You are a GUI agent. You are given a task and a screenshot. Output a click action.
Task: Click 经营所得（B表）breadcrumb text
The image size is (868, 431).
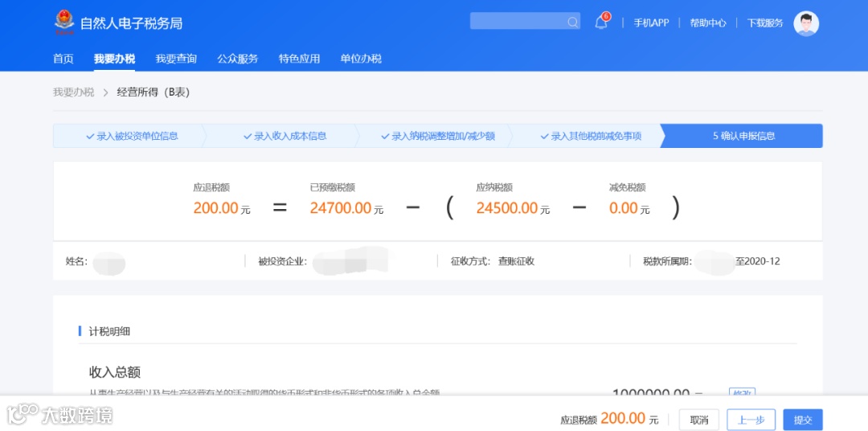[x=154, y=92]
